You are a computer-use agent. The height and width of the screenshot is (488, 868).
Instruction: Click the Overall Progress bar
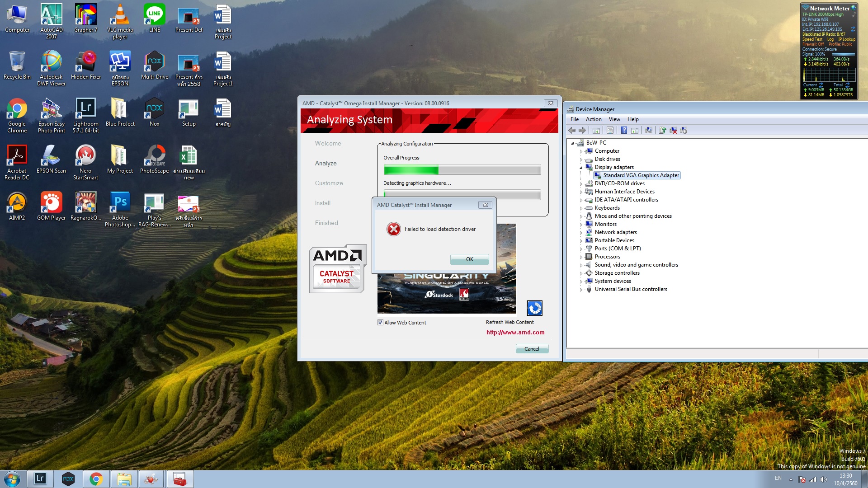[x=462, y=170]
